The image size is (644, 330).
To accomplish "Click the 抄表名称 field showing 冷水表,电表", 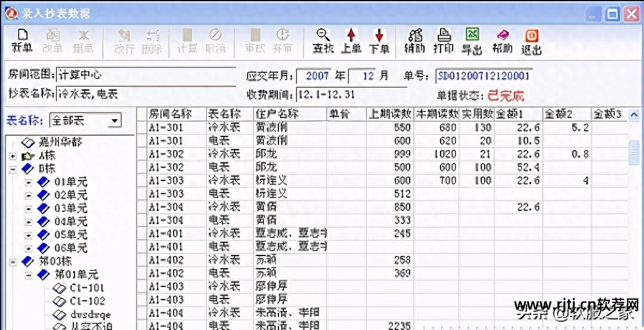I will 146,94.
